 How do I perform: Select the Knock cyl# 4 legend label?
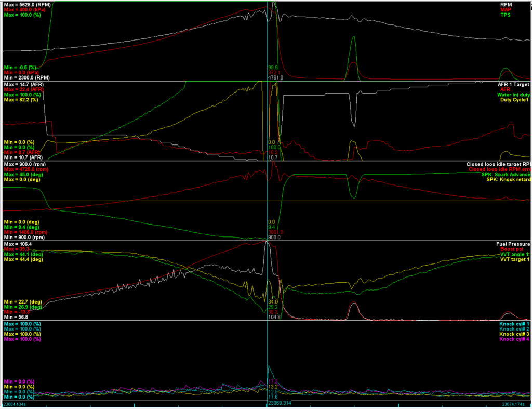(514, 339)
